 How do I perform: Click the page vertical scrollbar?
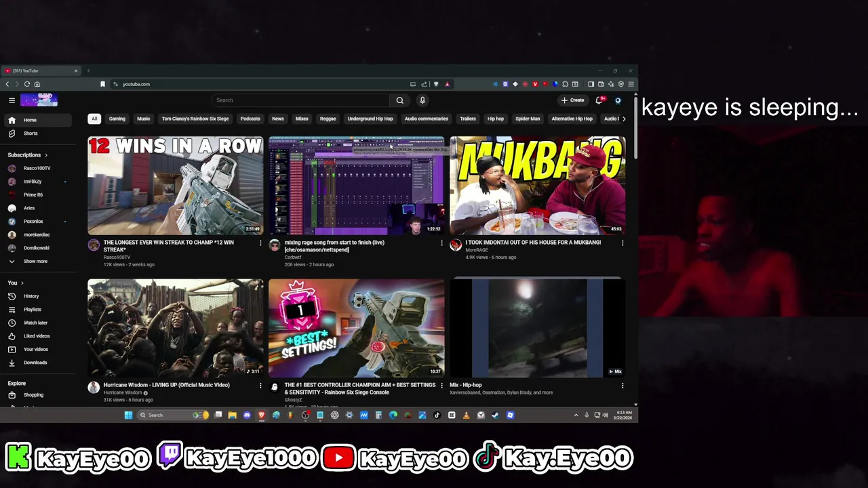point(635,129)
